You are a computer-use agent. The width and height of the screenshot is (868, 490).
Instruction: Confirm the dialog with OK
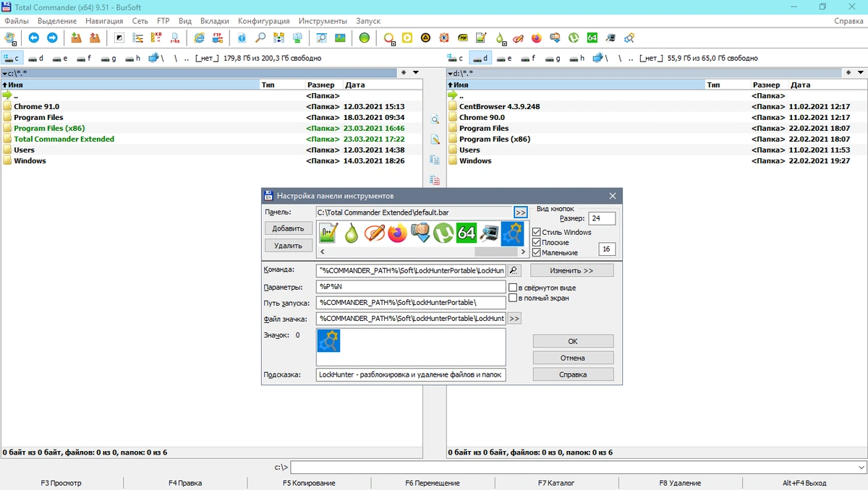(574, 341)
